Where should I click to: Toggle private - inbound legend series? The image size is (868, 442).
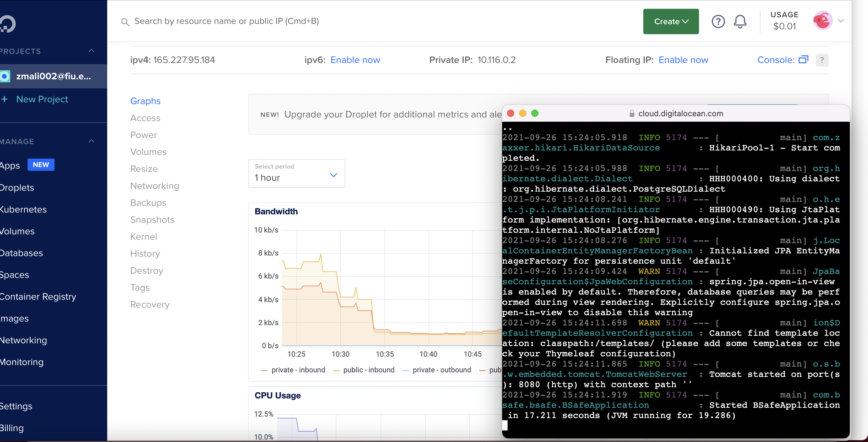tap(298, 370)
